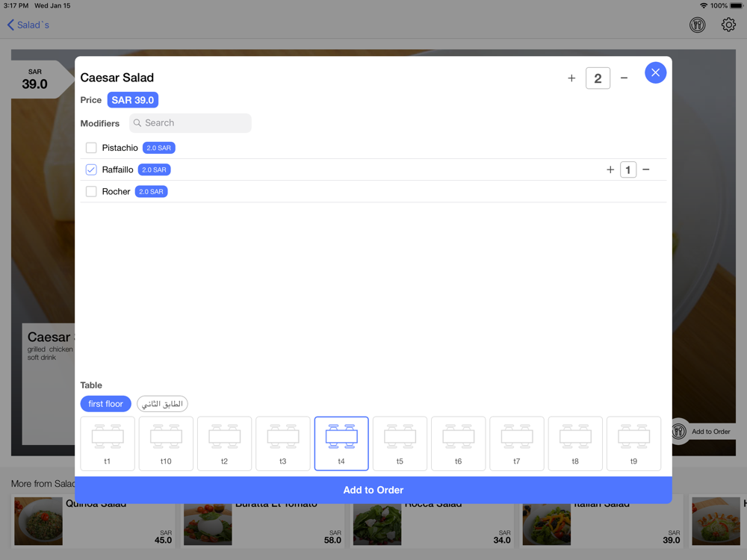Click the Caesar Salad dialog title
747x560 pixels.
(x=117, y=78)
